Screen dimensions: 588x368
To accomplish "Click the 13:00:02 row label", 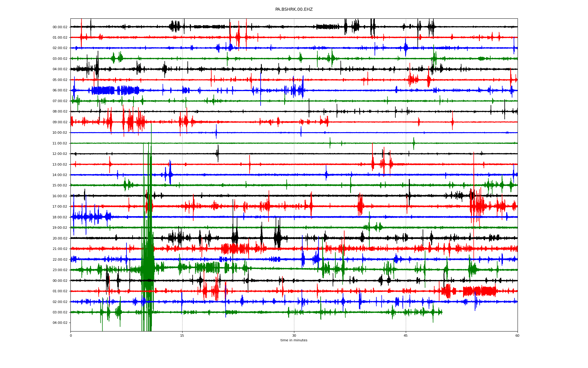I will (x=60, y=164).
